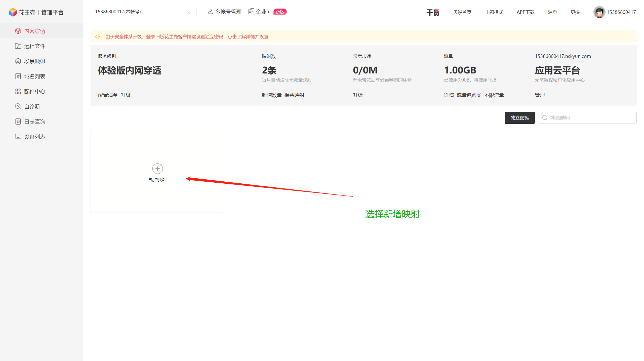Open the 更多 menu in header
Screen dimensions: 644x361
(575, 12)
